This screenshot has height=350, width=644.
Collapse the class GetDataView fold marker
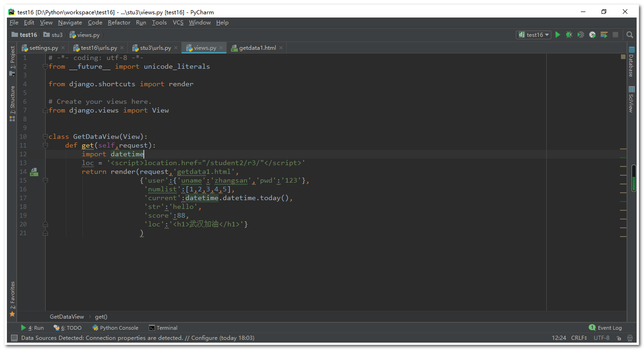click(45, 136)
